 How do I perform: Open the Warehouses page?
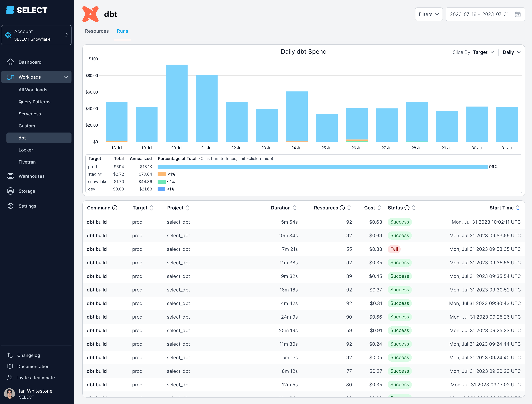(32, 176)
